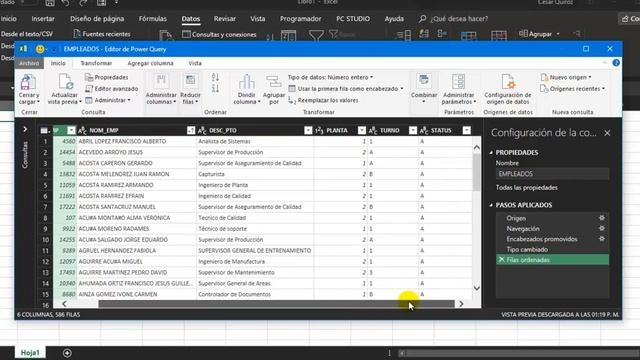Click the Nombre field containing EMPLEADOS
The width and height of the screenshot is (640, 360).
pos(553,174)
